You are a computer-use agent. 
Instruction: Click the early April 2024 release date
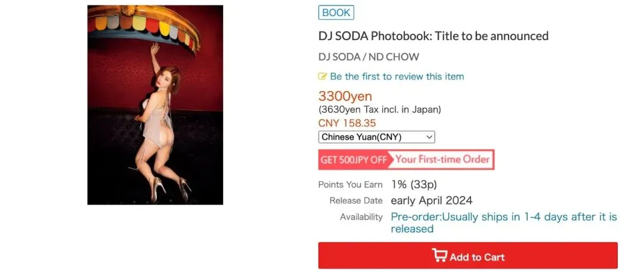click(432, 201)
